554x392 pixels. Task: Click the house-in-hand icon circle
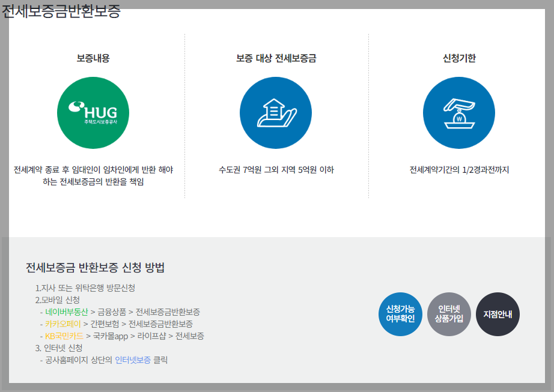point(276,113)
